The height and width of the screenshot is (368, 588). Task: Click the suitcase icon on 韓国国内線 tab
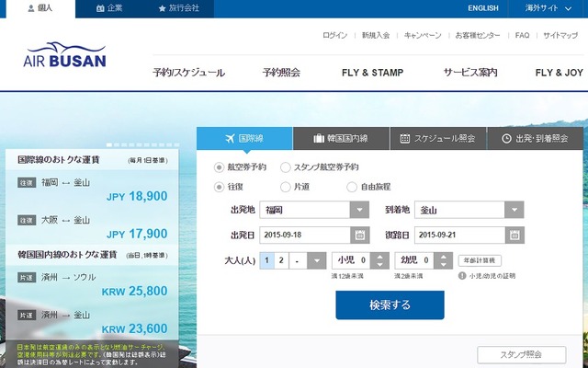(319, 139)
